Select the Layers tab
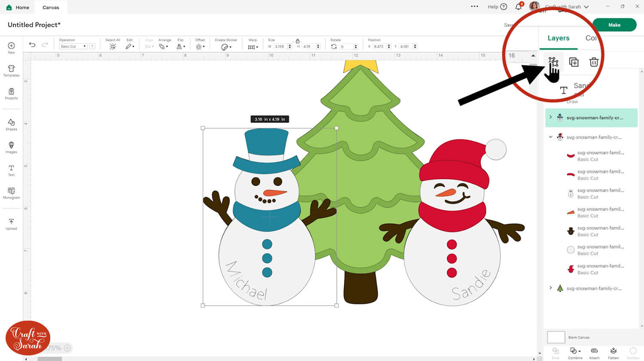The height and width of the screenshot is (361, 644). pyautogui.click(x=558, y=38)
